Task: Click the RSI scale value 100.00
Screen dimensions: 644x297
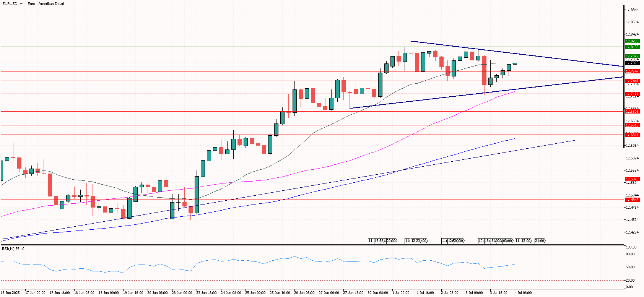Action: 631,248
